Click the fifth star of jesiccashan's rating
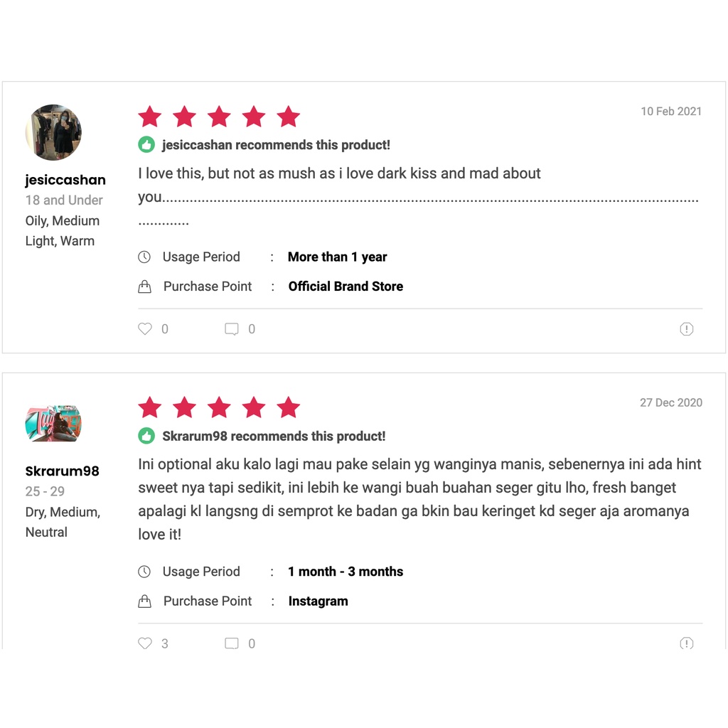 point(289,116)
